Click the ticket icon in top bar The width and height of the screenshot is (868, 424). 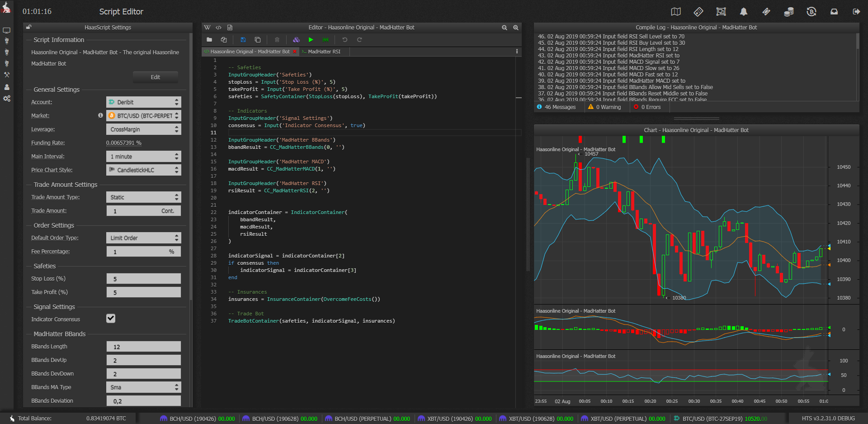click(766, 12)
